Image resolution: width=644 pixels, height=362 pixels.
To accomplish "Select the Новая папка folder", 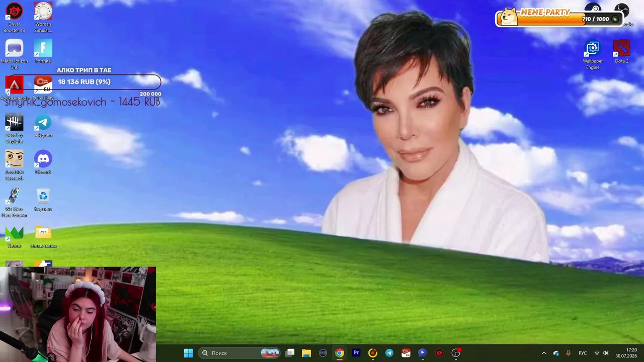I will (x=43, y=236).
